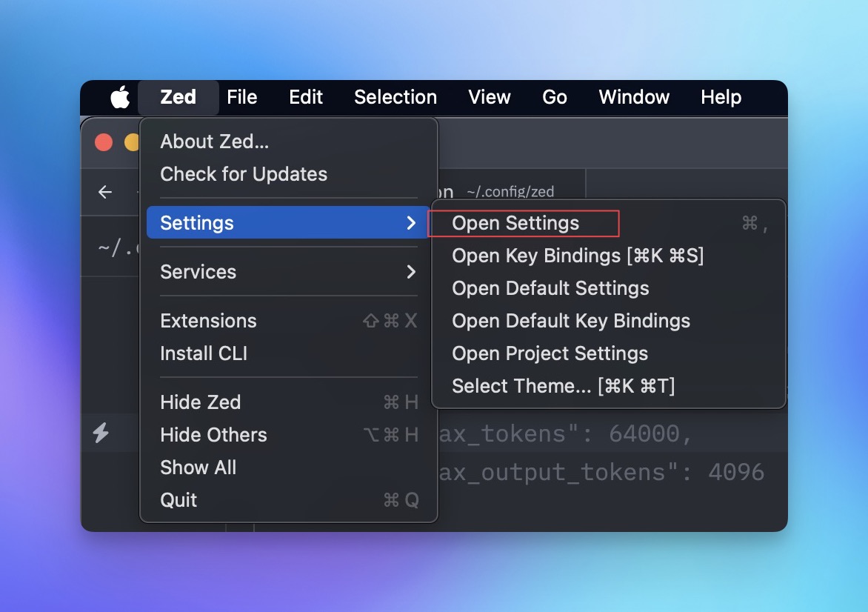Click "Check for Updates"
868x612 pixels.
[x=244, y=174]
